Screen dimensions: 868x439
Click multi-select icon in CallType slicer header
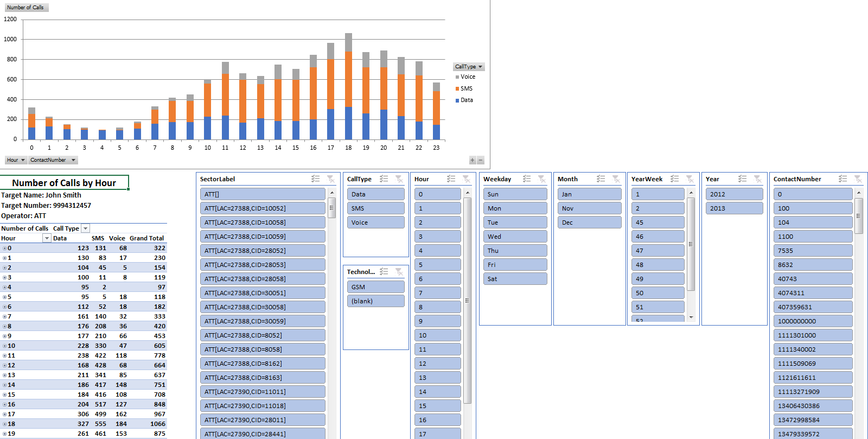[x=384, y=179]
